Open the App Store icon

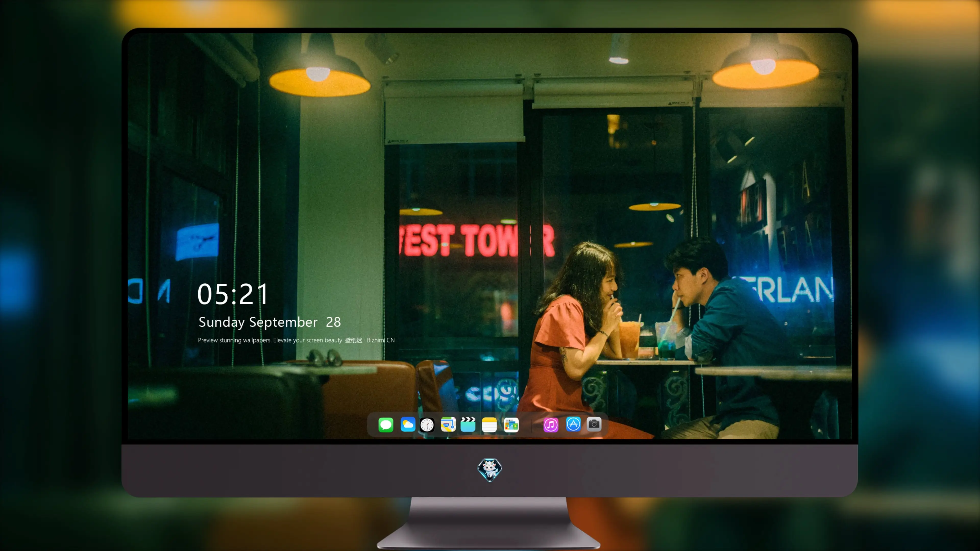coord(573,424)
